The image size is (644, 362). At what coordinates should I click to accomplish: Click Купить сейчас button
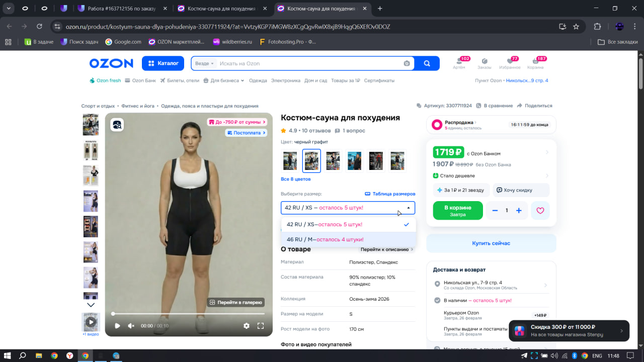491,243
